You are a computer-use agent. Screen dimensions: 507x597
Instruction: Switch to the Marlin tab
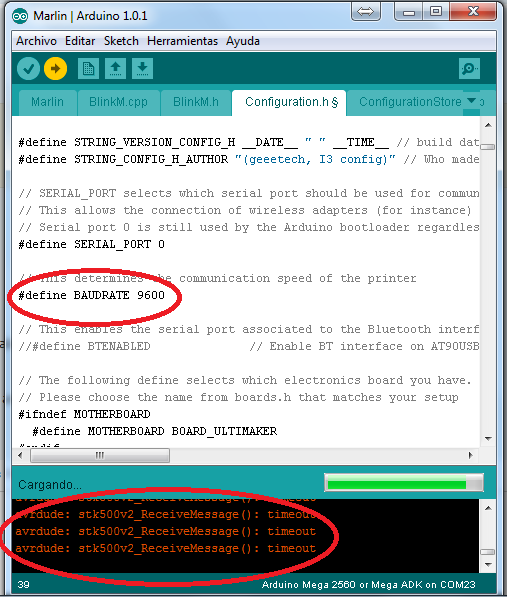point(47,102)
